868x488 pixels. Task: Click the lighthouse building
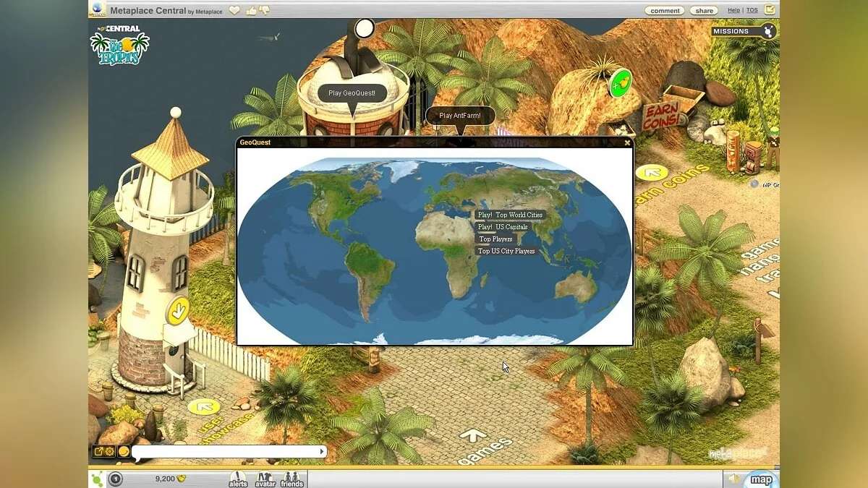coord(163,253)
